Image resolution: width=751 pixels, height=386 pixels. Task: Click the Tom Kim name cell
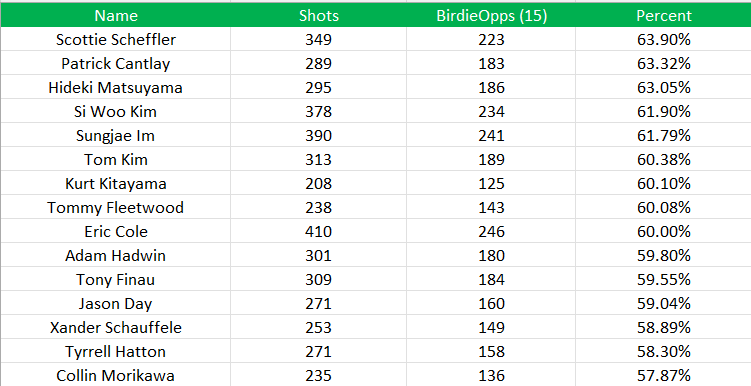[115, 159]
